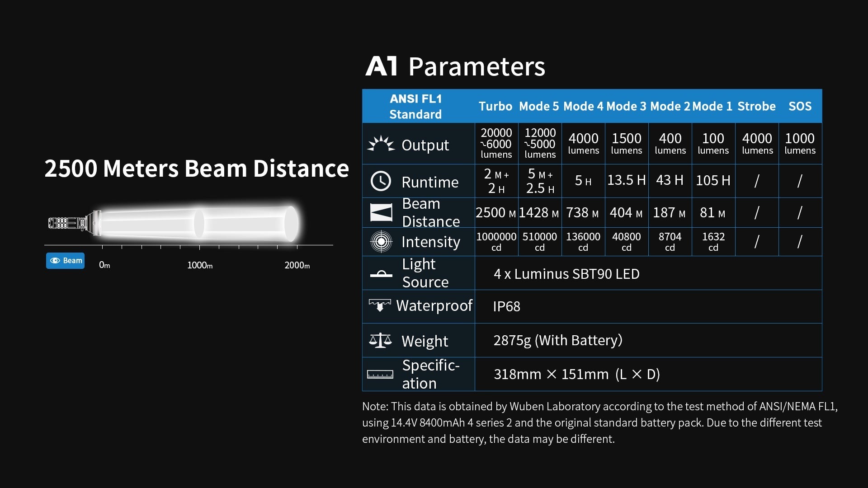The height and width of the screenshot is (488, 868).
Task: Click the Intensity concentric circles icon
Action: (381, 242)
